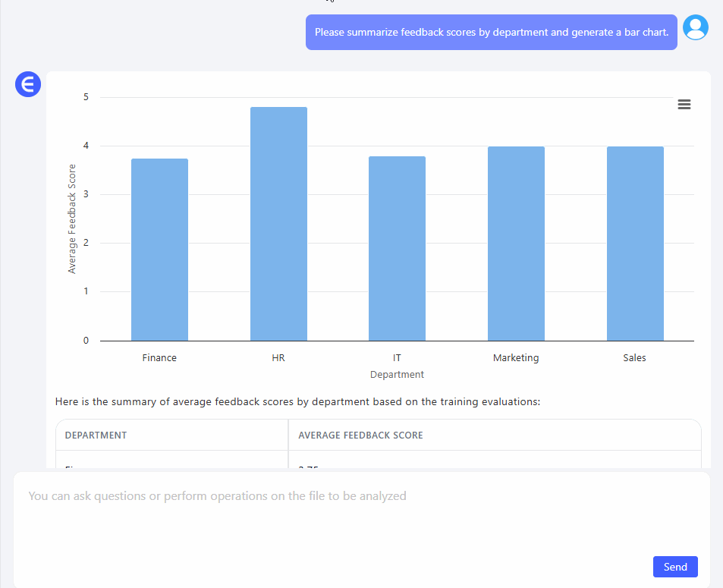Click the AVERAGE FEEDBACK SCORE column header
Viewport: 723px width, 588px height.
click(360, 435)
